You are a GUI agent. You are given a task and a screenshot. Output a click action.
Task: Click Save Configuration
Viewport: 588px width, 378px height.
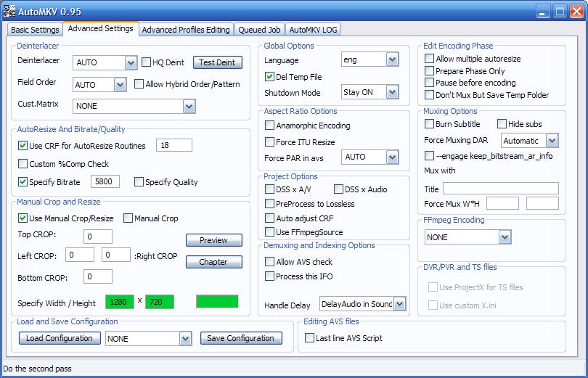[x=241, y=338]
